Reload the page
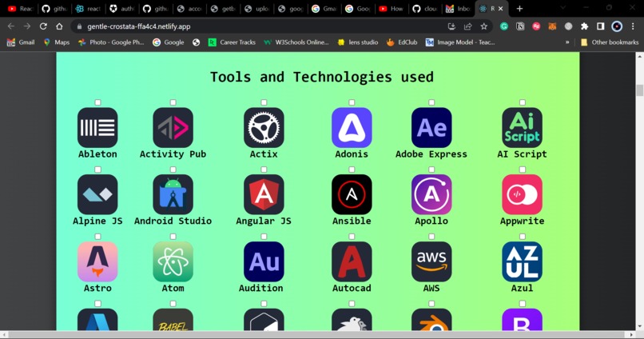644x339 pixels. pos(43,26)
